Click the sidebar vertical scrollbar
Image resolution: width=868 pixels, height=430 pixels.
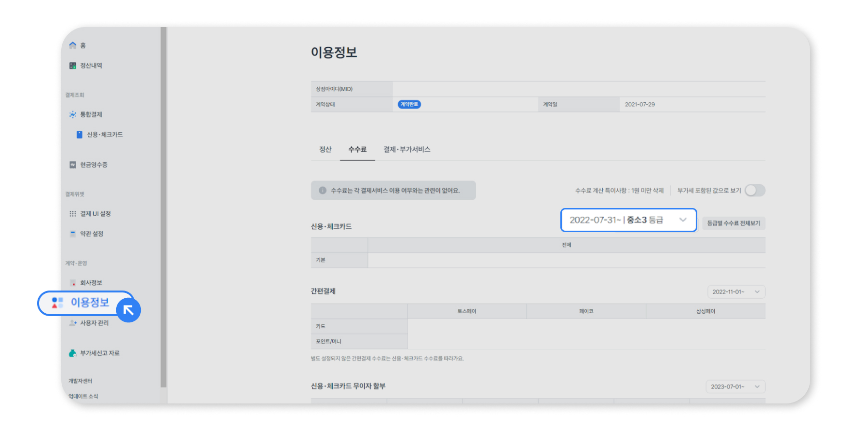tap(163, 208)
